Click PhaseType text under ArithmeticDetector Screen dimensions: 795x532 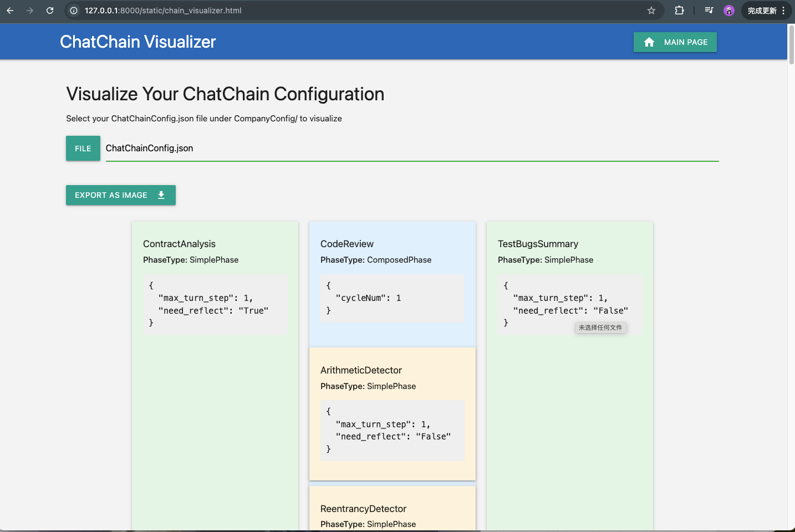368,386
